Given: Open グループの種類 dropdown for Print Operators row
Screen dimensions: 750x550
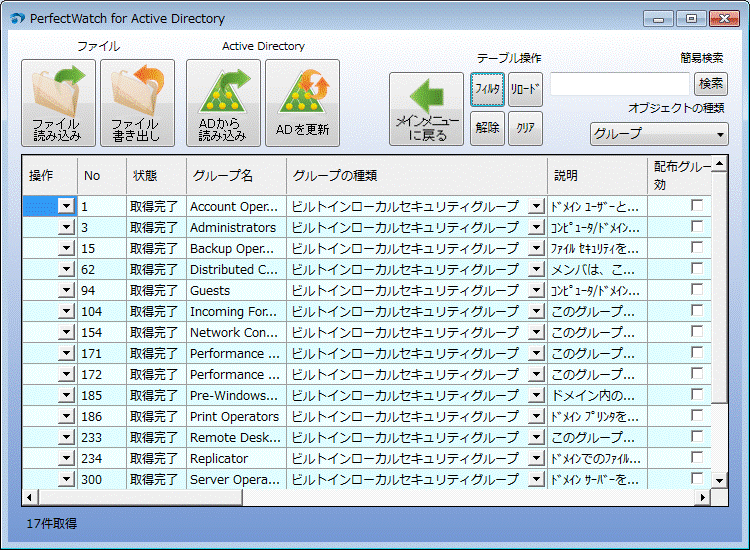Looking at the screenshot, I should click(x=536, y=416).
